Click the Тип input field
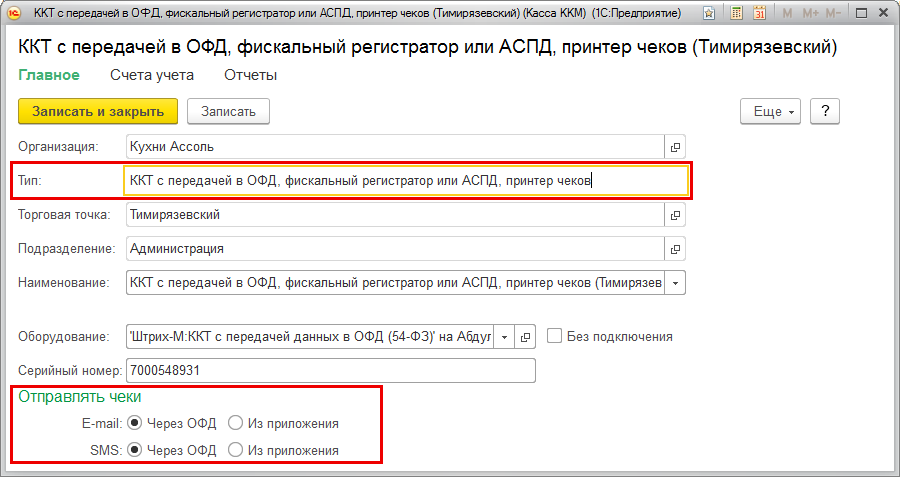Screen dimensions: 900x477 pos(405,181)
